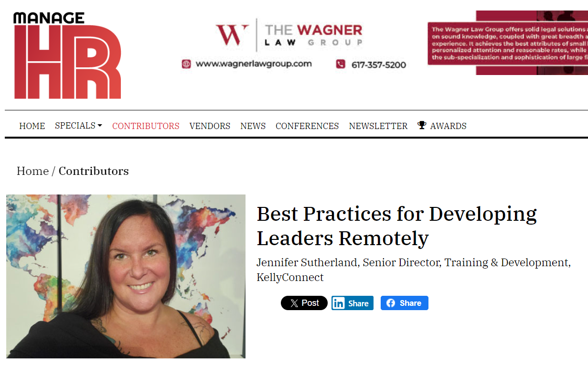Open the www.wagnerlawgroup.com link
This screenshot has width=588, height=367.
point(254,64)
